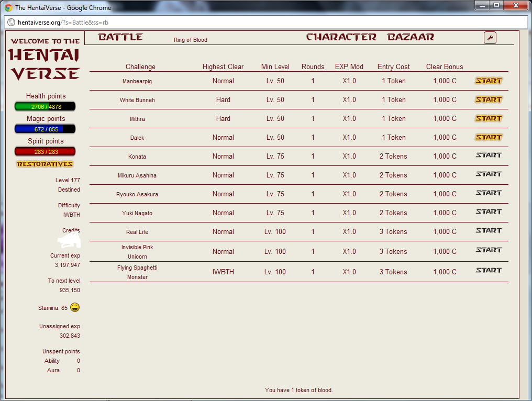This screenshot has height=401, width=532.
Task: Select the Real Life challenge name
Action: [137, 232]
